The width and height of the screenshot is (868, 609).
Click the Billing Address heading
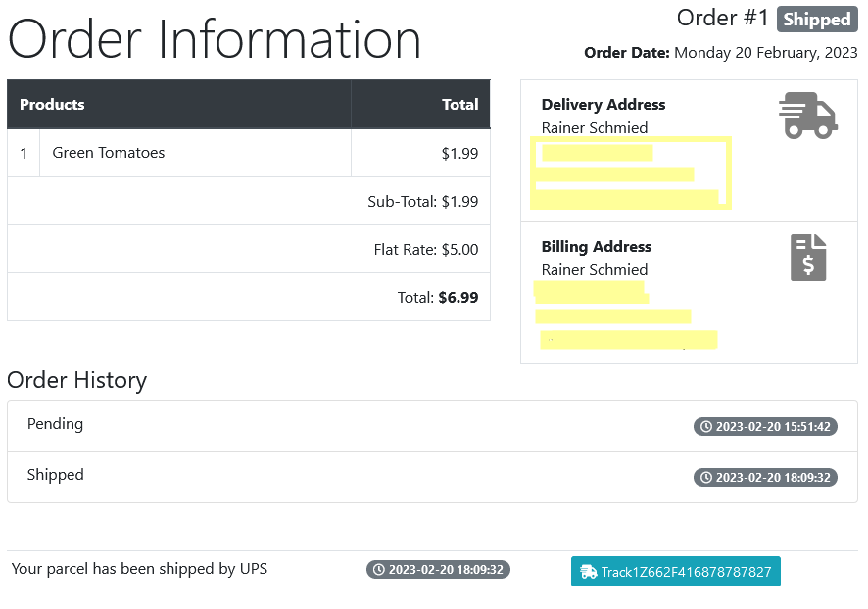pyautogui.click(x=597, y=246)
